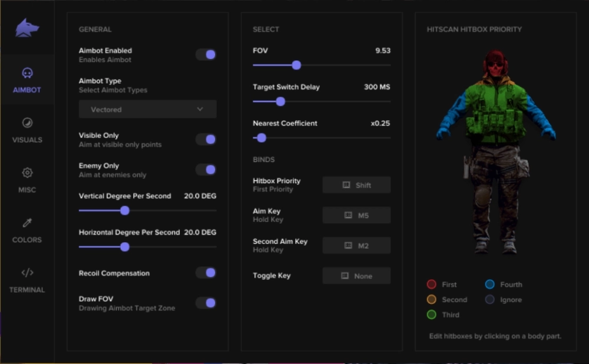
Task: Disable Recoil Compensation
Action: coord(206,273)
